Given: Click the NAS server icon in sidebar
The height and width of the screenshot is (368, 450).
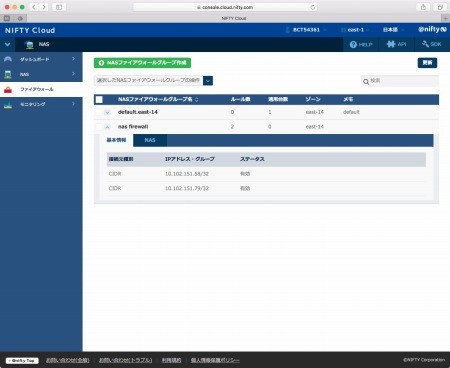Looking at the screenshot, I should (x=8, y=74).
